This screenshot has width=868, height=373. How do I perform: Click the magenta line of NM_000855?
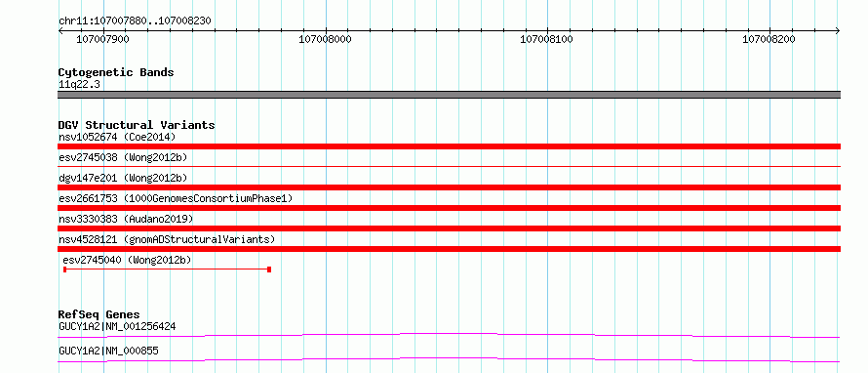pos(449,359)
